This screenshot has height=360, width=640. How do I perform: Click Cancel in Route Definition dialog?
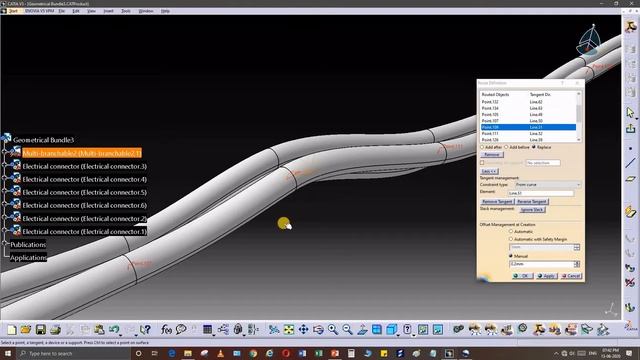pyautogui.click(x=571, y=276)
